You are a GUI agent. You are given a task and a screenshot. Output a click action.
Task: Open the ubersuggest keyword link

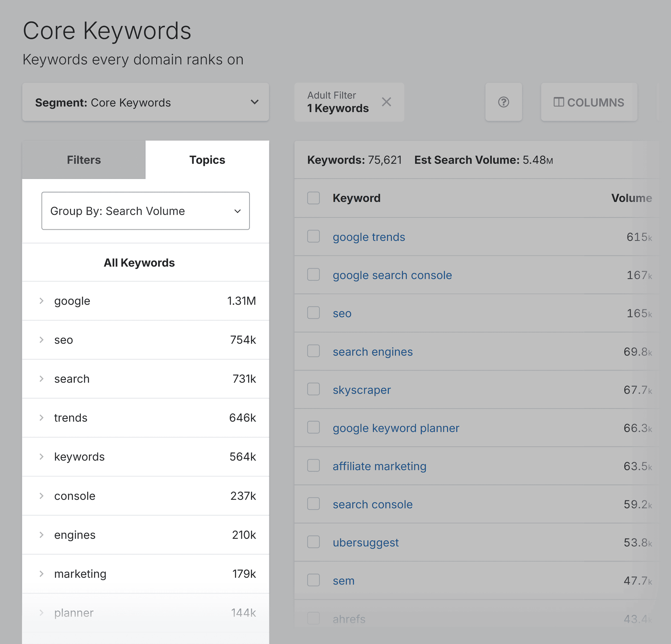coord(366,543)
